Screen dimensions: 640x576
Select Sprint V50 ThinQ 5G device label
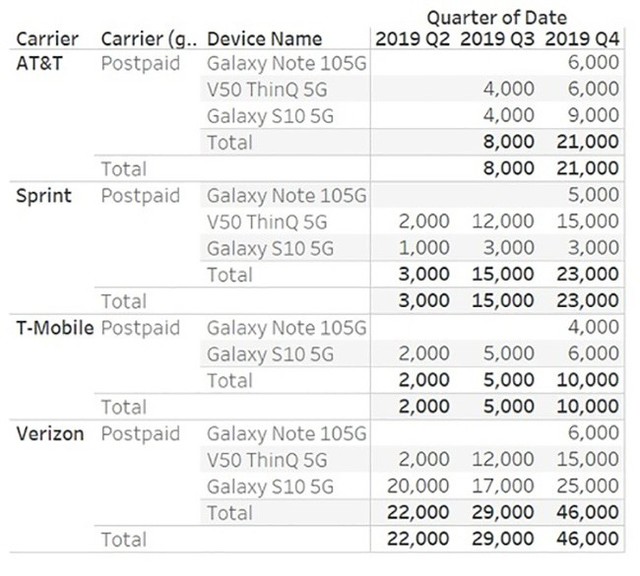[267, 222]
